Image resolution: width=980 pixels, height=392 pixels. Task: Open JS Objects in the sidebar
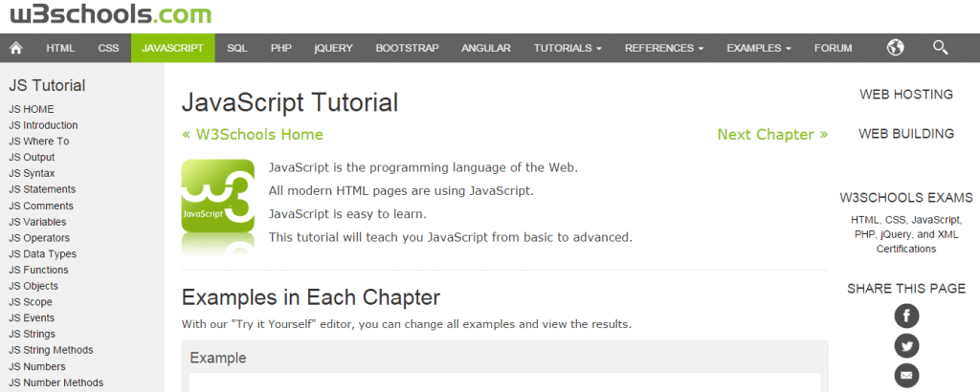(x=33, y=286)
